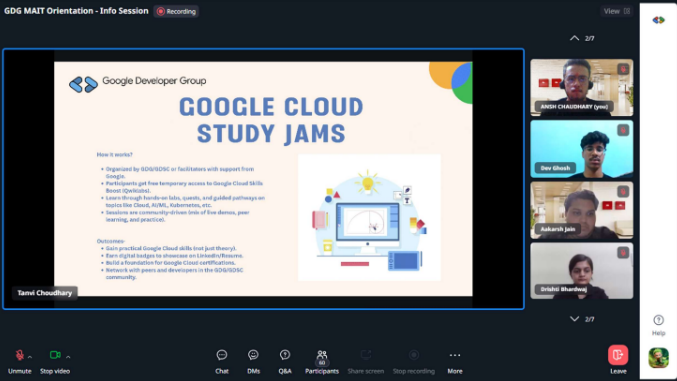Go to previous page of participant videos
The height and width of the screenshot is (381, 677).
click(x=574, y=38)
